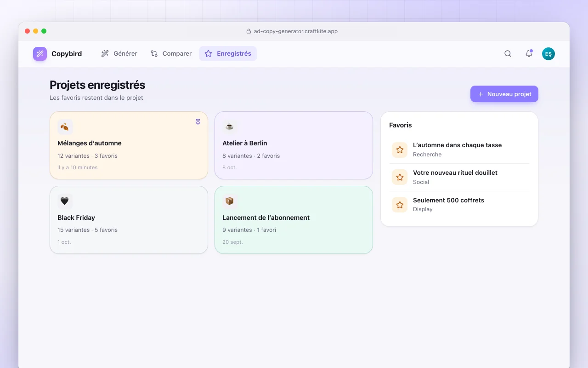Click the black heart emoji on Black Friday

click(x=65, y=201)
